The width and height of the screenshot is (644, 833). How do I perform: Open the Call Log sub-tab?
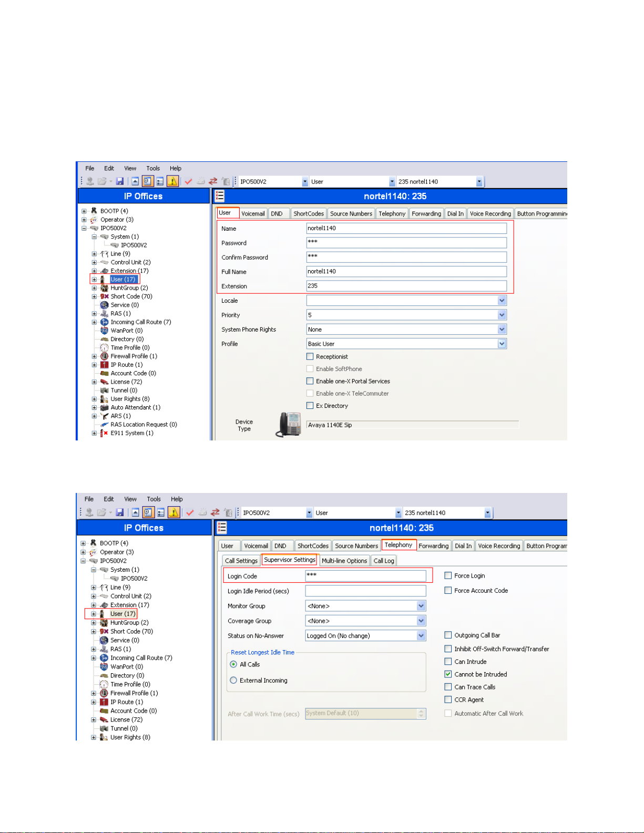(x=384, y=561)
